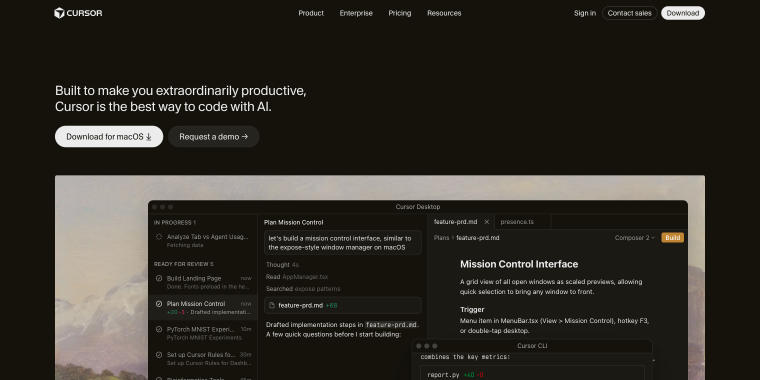This screenshot has height=380, width=760.
Task: Click the feature-prd.md breadcrumb filename
Action: pyautogui.click(x=477, y=238)
